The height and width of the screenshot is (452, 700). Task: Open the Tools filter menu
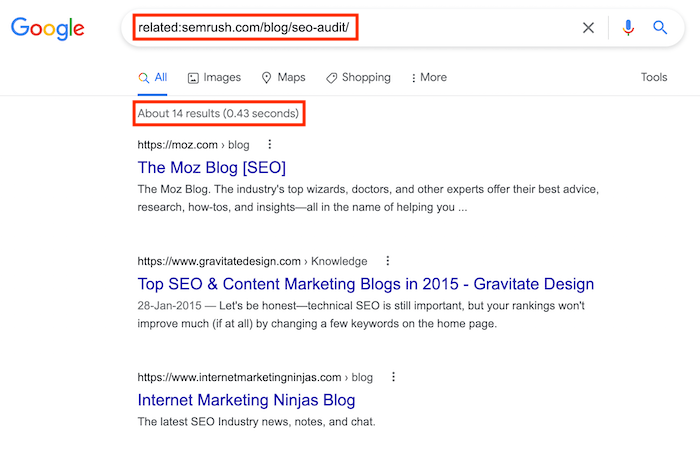pyautogui.click(x=654, y=77)
